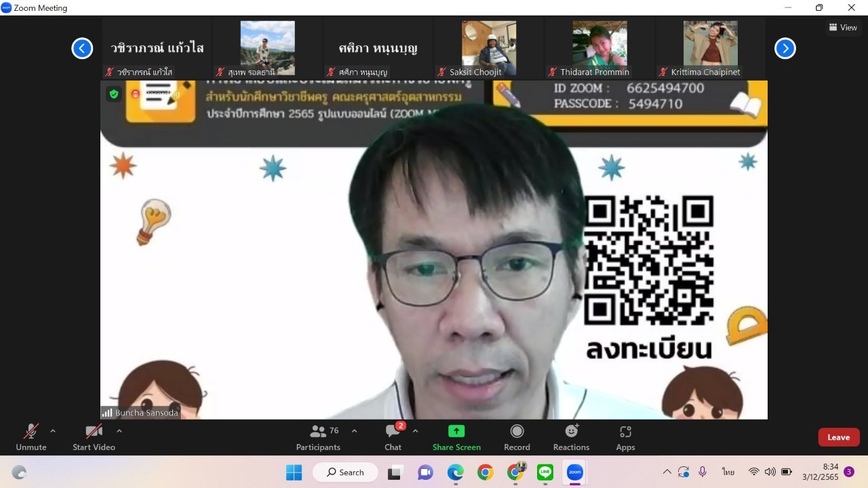Click the signal strength icon beside Buncha Sansoda
This screenshot has width=868, height=488.
tap(107, 412)
